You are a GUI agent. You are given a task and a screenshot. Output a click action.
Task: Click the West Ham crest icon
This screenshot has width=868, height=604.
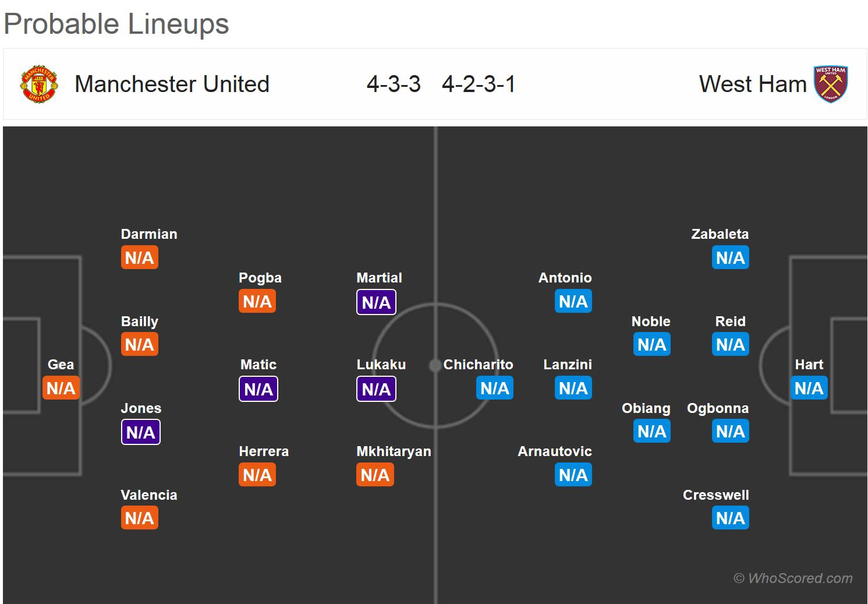tap(830, 84)
